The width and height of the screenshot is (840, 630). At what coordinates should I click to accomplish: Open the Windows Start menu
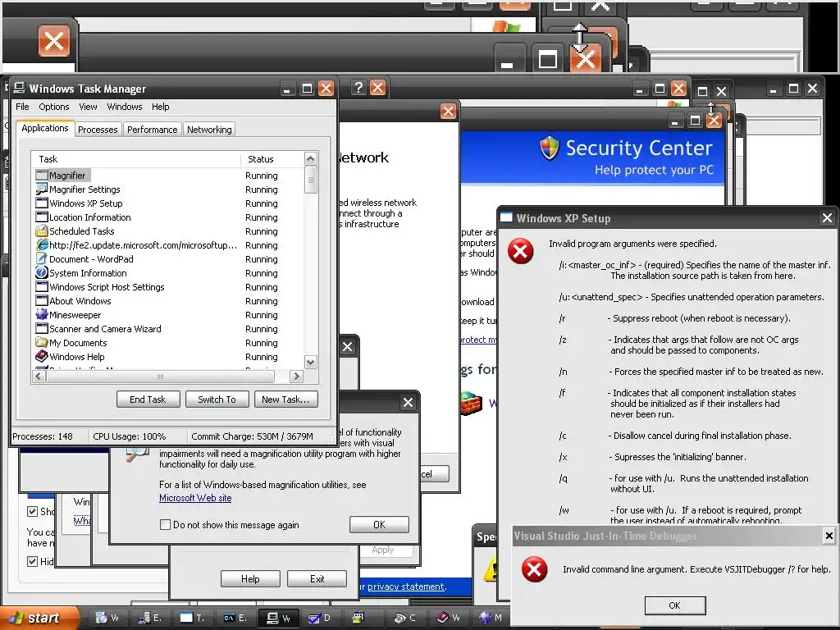pyautogui.click(x=39, y=618)
